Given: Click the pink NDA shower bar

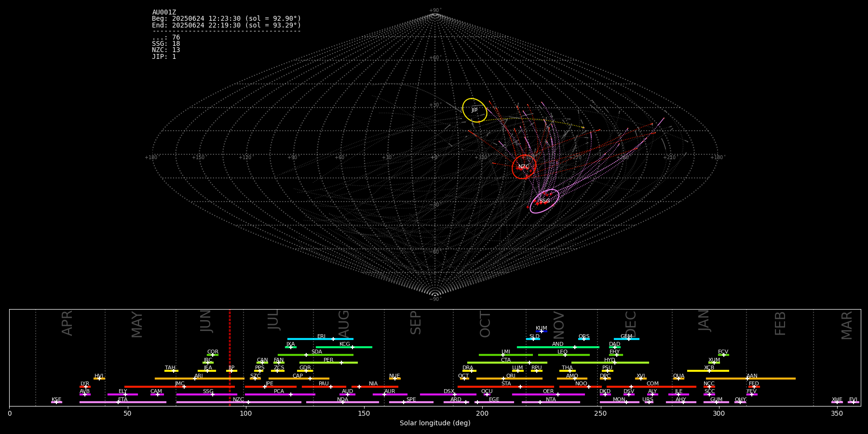Looking at the screenshot, I should tap(342, 402).
